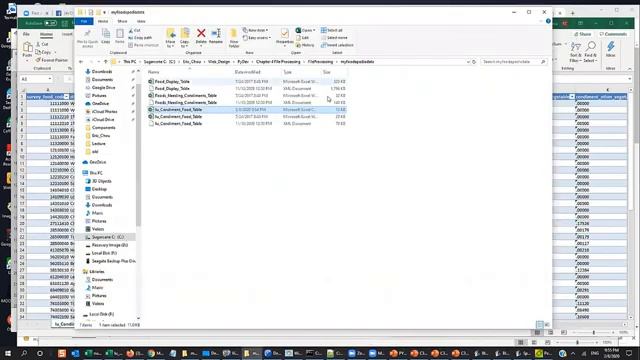
Task: Click PyDev in the address breadcrumb
Action: [243, 62]
